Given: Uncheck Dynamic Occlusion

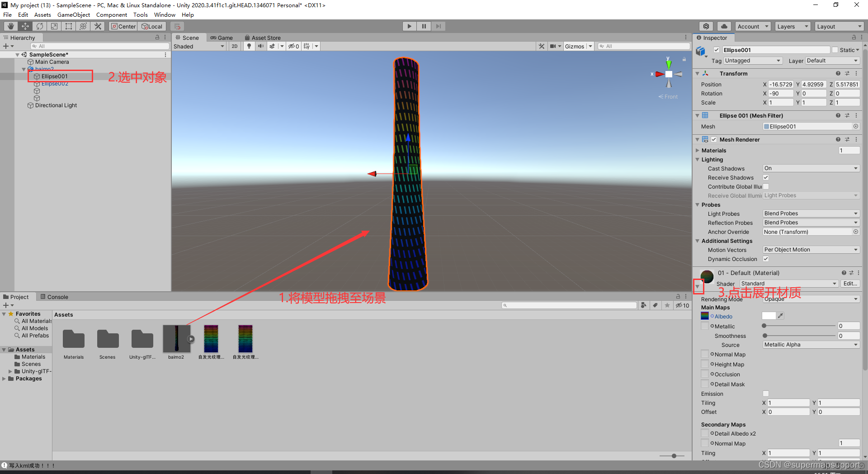Looking at the screenshot, I should 766,259.
